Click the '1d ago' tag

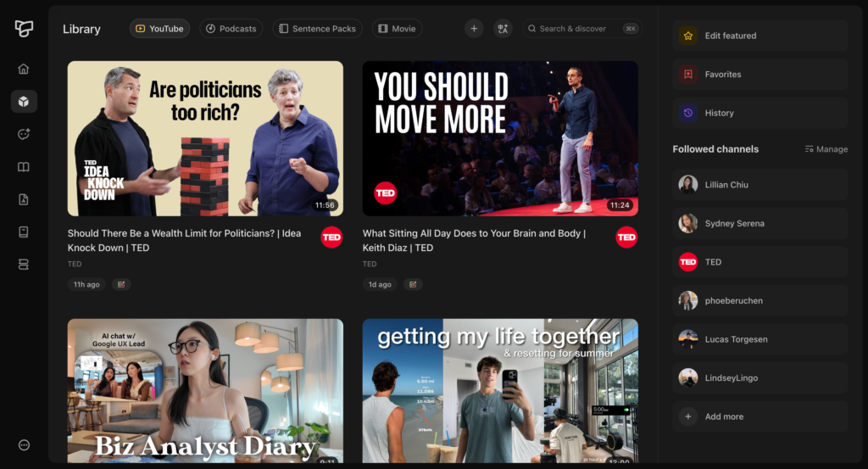pyautogui.click(x=380, y=285)
